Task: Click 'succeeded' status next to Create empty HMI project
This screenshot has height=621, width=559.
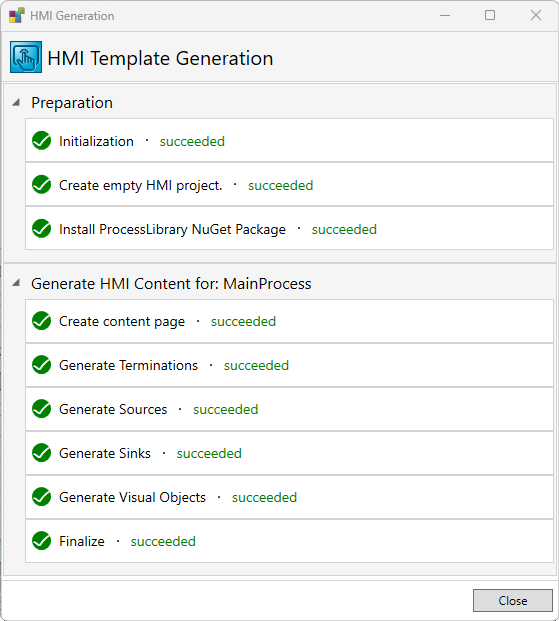Action: point(280,185)
